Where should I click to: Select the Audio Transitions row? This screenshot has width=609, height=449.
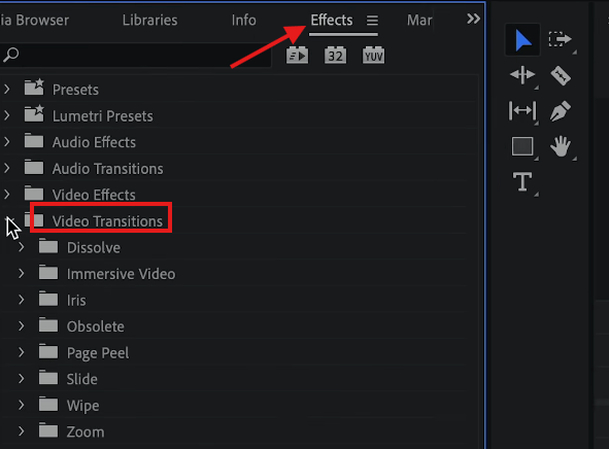(x=239, y=169)
